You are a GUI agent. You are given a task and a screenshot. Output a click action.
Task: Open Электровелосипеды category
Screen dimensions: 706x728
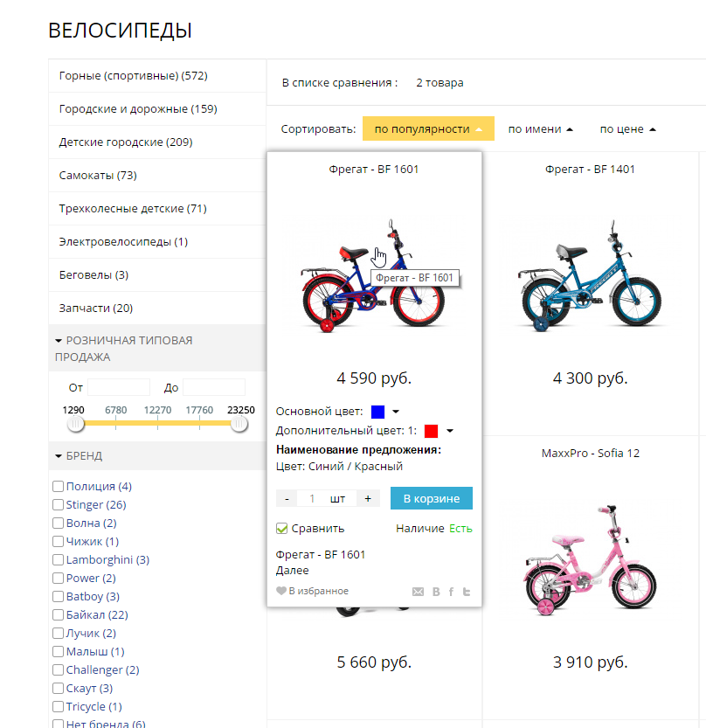(x=123, y=242)
